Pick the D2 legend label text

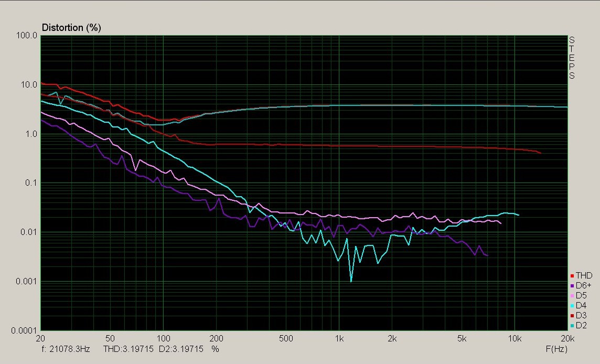pyautogui.click(x=581, y=325)
